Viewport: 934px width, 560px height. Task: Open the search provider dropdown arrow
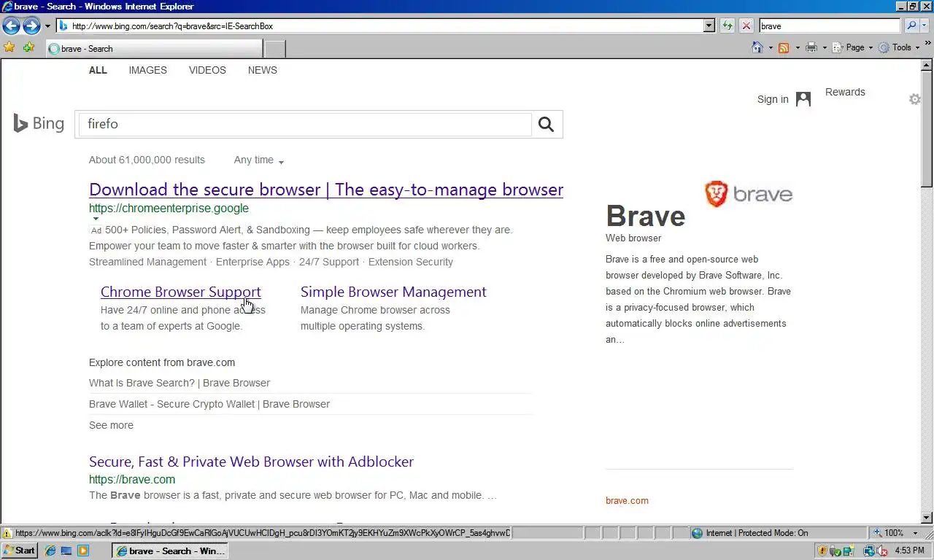(925, 26)
